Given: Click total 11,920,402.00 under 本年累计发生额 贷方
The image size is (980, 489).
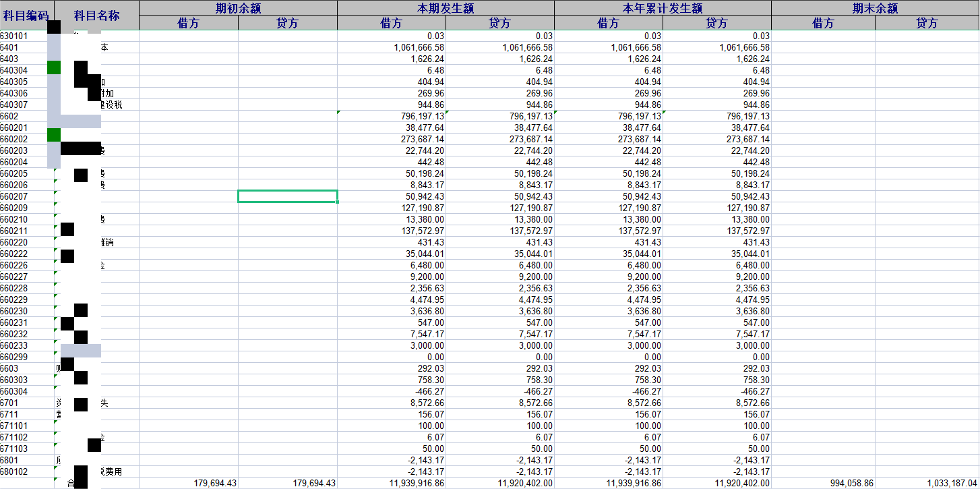Looking at the screenshot, I should (743, 483).
